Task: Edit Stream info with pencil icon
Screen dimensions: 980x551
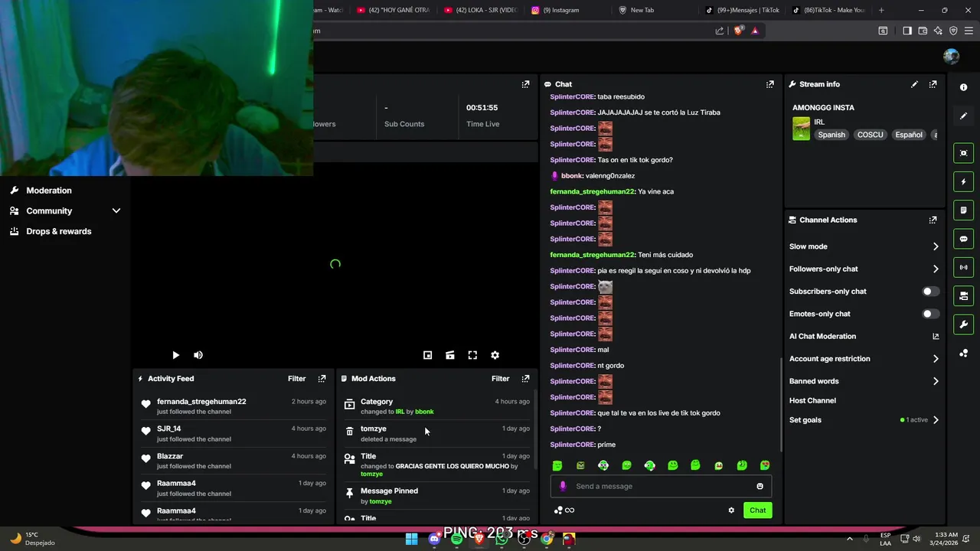Action: tap(914, 84)
